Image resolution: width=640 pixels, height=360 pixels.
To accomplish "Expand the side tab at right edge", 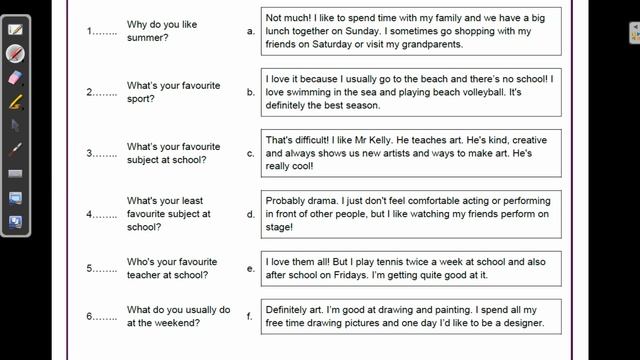I will 635,33.
